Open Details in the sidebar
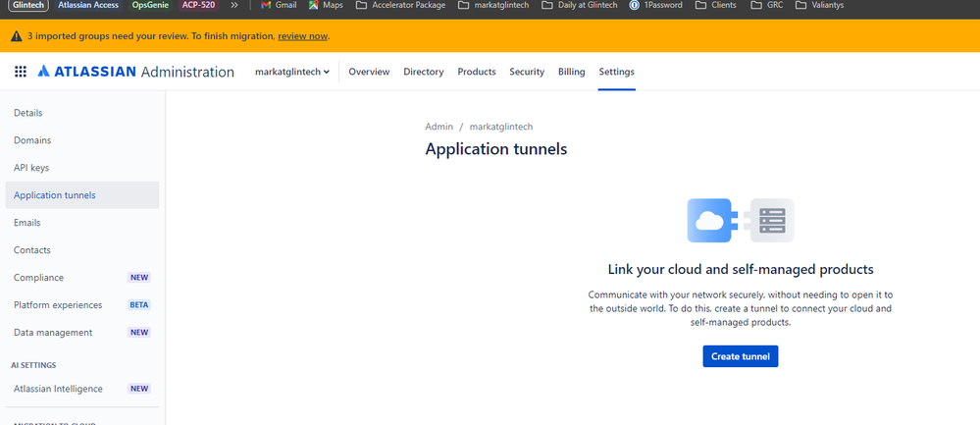Screen dimensions: 980x425 click(81, 113)
